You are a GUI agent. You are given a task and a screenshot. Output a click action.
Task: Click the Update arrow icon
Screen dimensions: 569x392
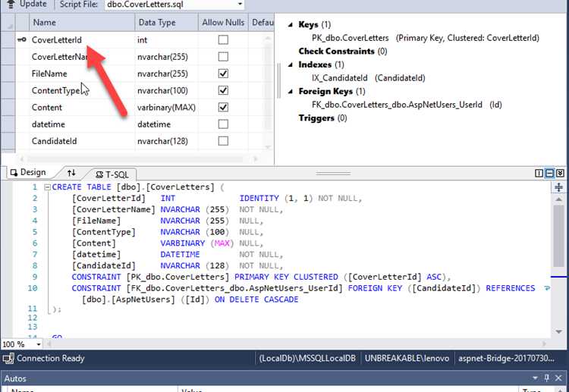pyautogui.click(x=10, y=4)
